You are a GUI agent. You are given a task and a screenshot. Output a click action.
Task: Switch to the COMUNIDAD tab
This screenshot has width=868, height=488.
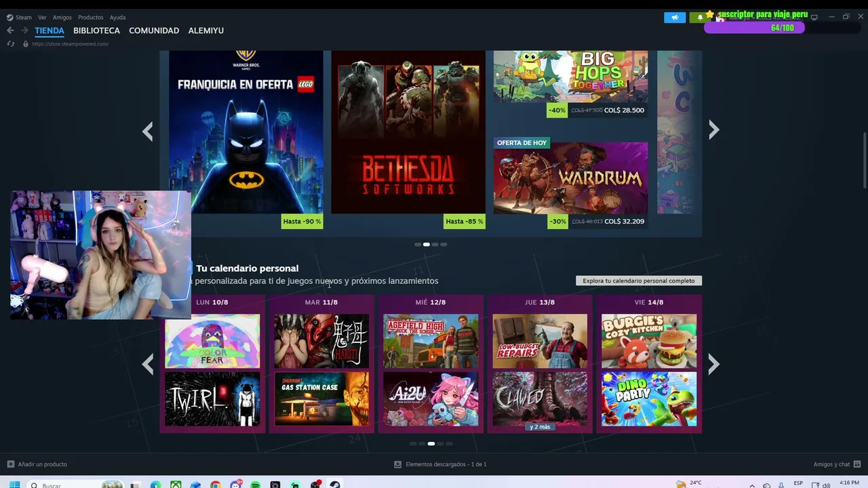pos(154,30)
